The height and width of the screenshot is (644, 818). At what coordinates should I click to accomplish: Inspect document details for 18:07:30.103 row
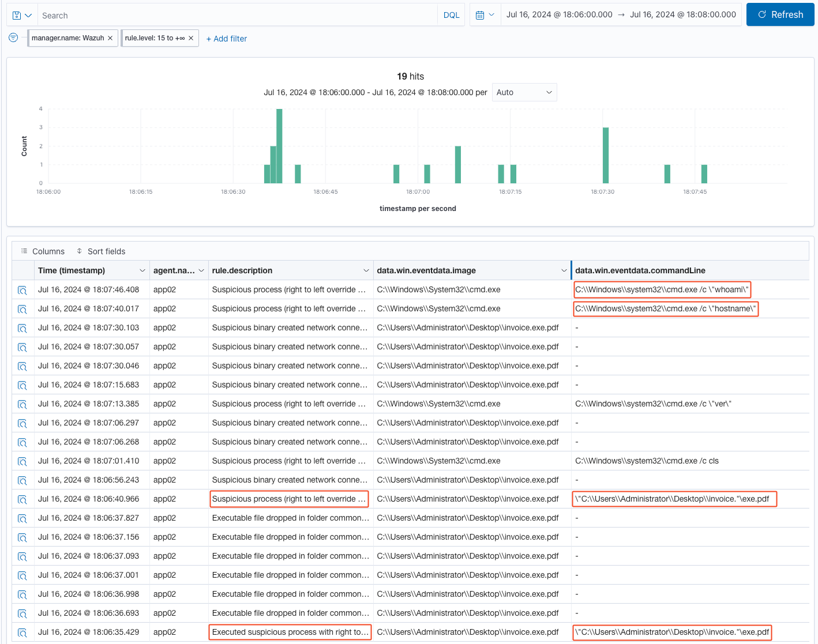point(22,328)
